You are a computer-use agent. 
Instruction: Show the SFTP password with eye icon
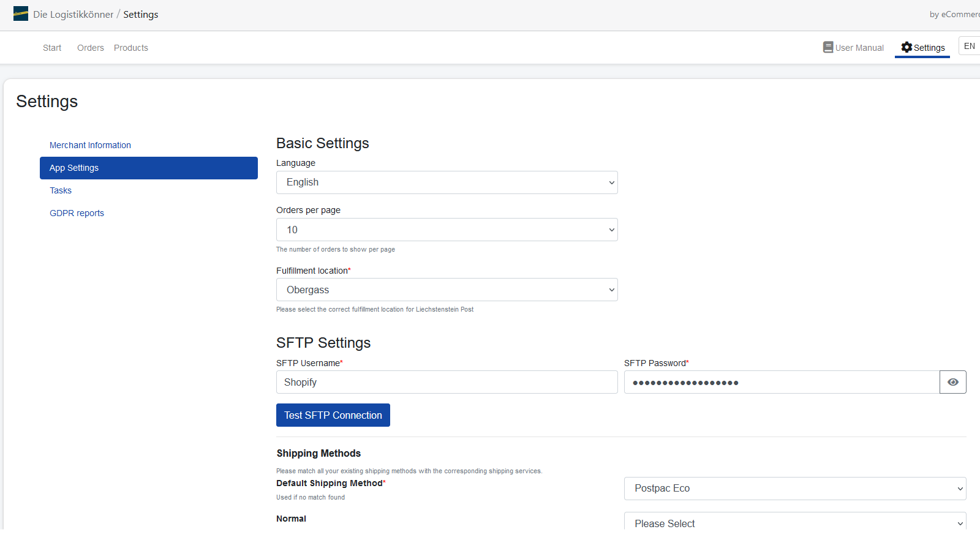pos(952,382)
